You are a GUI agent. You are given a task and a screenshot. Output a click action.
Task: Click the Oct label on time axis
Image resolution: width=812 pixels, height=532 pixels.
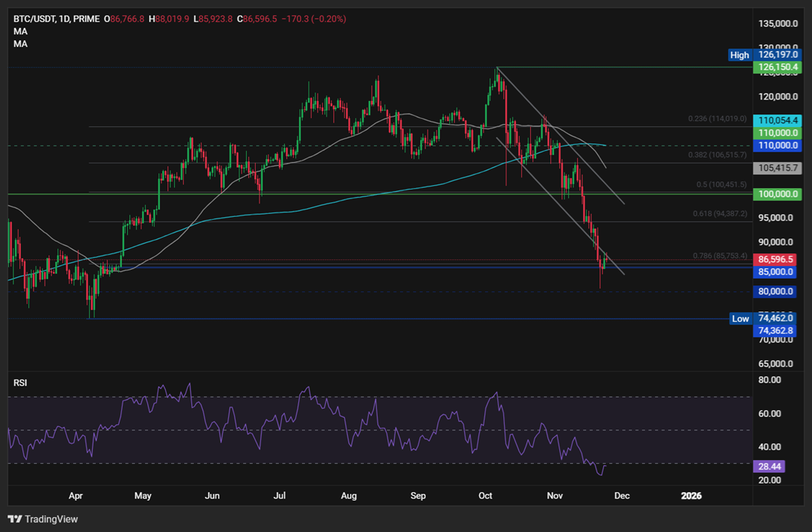(x=485, y=496)
